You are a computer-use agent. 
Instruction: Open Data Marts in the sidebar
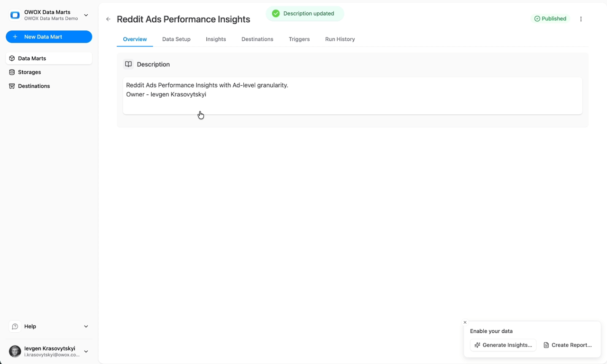click(x=49, y=58)
